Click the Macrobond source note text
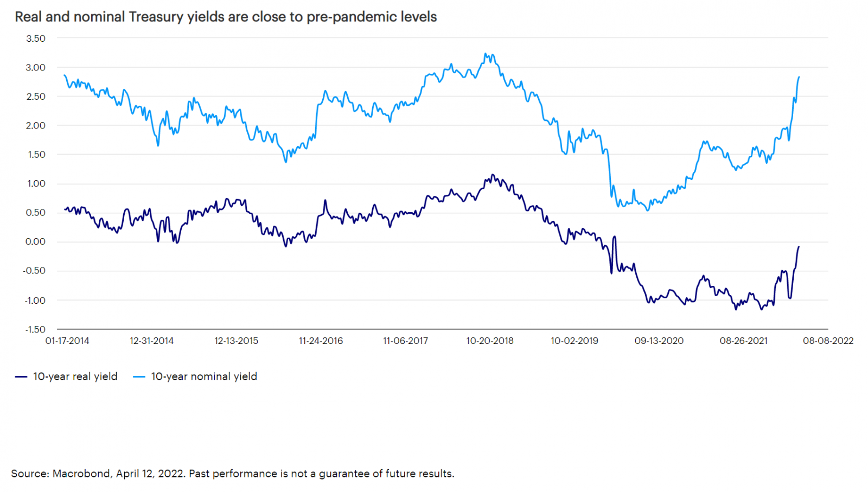The height and width of the screenshot is (492, 868). pos(233,474)
